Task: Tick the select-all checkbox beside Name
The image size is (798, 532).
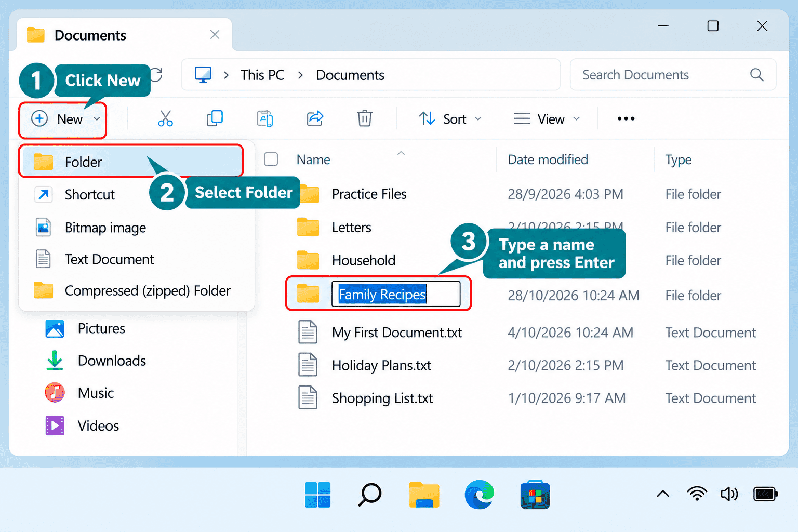Action: [271, 159]
